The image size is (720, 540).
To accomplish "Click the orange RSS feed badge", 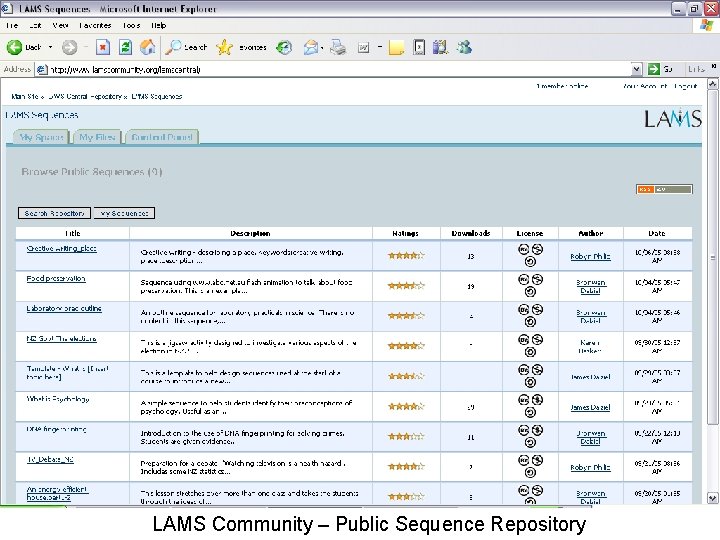I will click(646, 188).
